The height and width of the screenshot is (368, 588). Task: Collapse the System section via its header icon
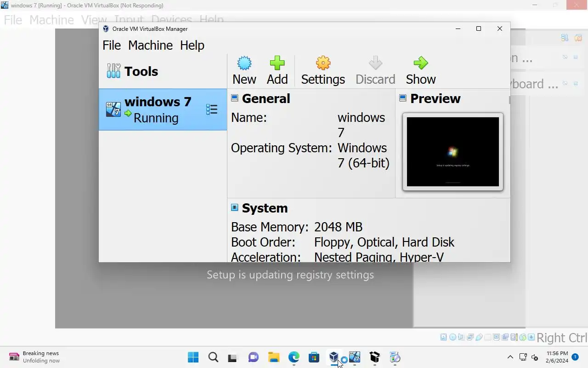click(x=235, y=207)
